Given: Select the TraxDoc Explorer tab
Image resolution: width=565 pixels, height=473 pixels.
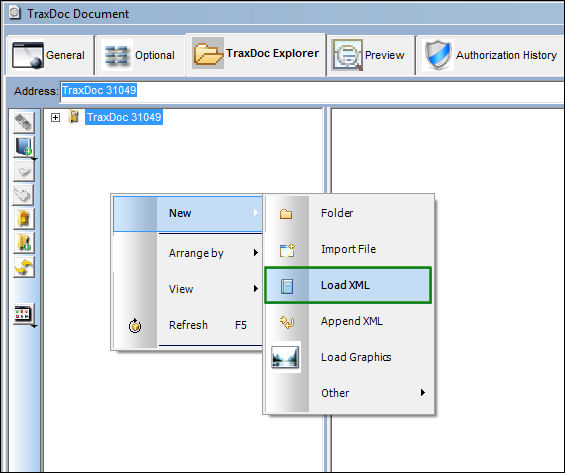Looking at the screenshot, I should click(256, 54).
